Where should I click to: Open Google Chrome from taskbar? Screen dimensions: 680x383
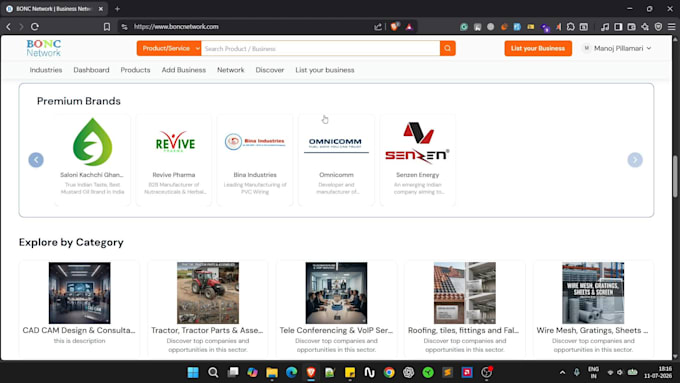tap(389, 372)
